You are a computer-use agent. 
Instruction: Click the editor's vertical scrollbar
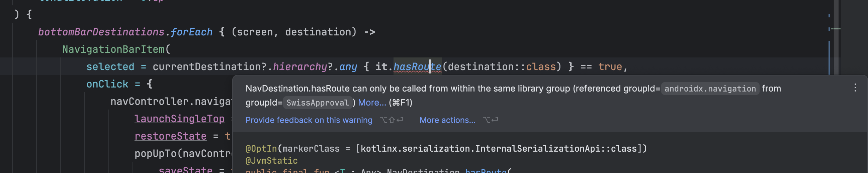(836, 50)
